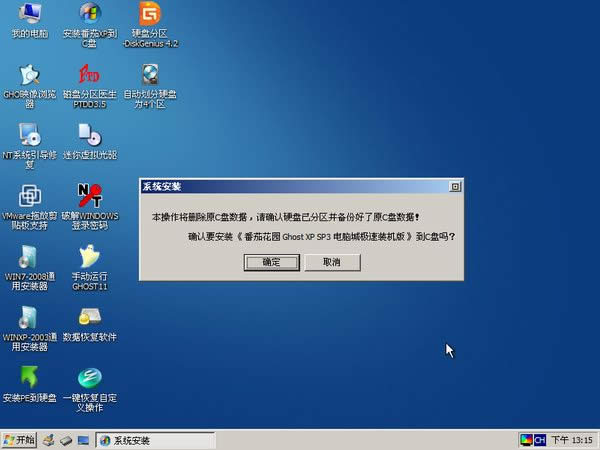Image resolution: width=600 pixels, height=450 pixels.
Task: Open DiskGenius 4.2 硬盘分区 icon
Action: point(149,14)
